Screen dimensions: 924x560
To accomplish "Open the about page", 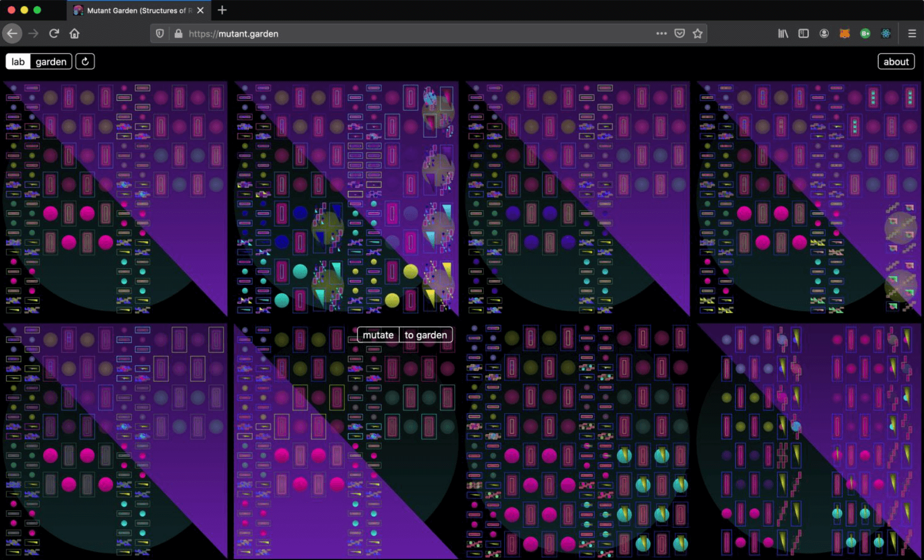I will [896, 62].
